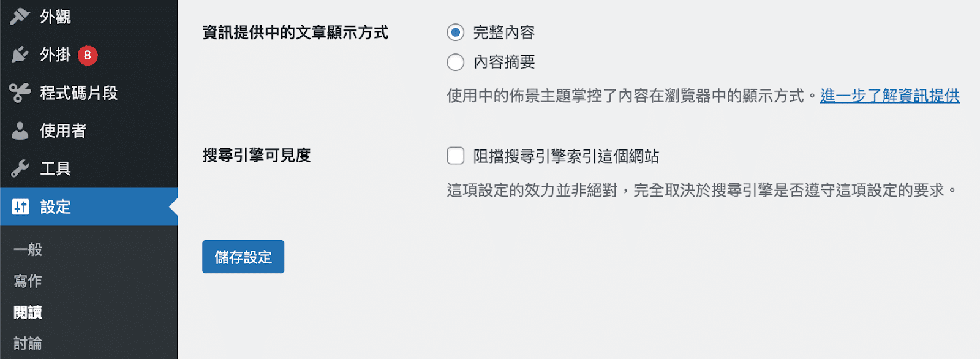Select the 內容摘要 radio button

coord(456,62)
